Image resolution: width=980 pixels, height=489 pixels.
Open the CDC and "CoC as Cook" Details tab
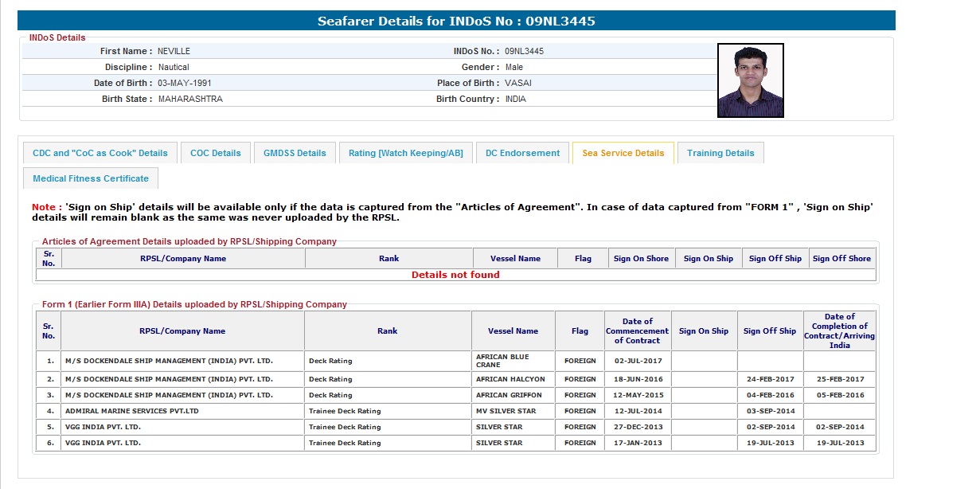point(100,153)
